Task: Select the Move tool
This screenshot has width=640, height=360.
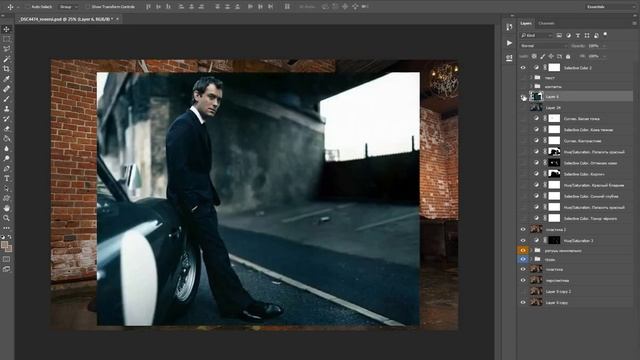Action: [7, 29]
